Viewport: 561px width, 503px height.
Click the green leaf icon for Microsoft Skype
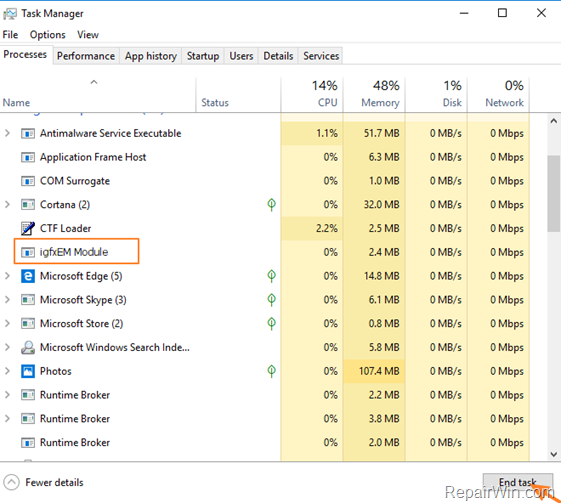[x=272, y=300]
